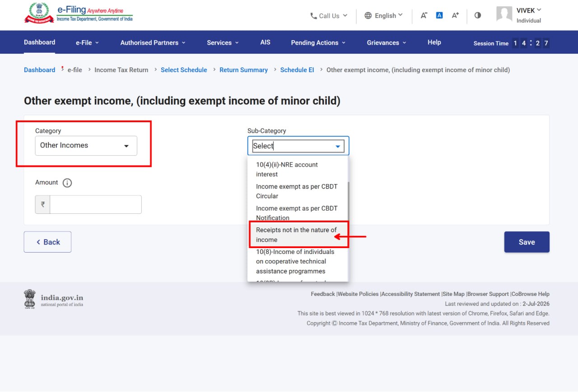Click the e-Filing Income Tax Department logo
This screenshot has width=578, height=392.
pos(79,14)
